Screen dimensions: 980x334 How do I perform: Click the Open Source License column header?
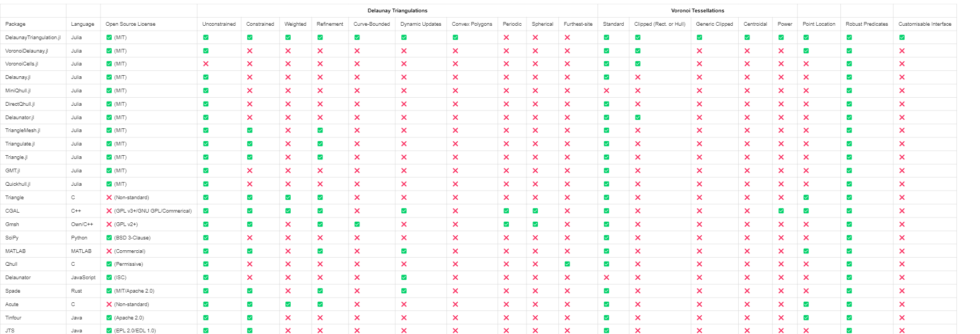tap(131, 24)
